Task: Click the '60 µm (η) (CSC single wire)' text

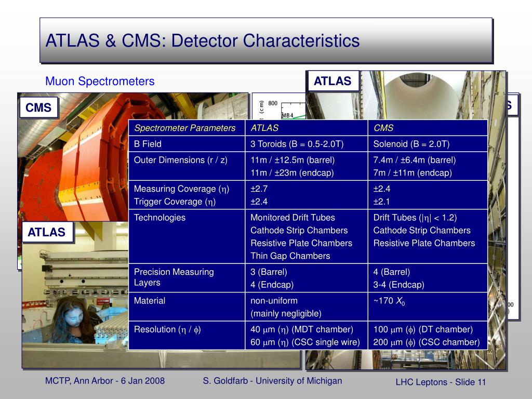Action: coord(305,342)
